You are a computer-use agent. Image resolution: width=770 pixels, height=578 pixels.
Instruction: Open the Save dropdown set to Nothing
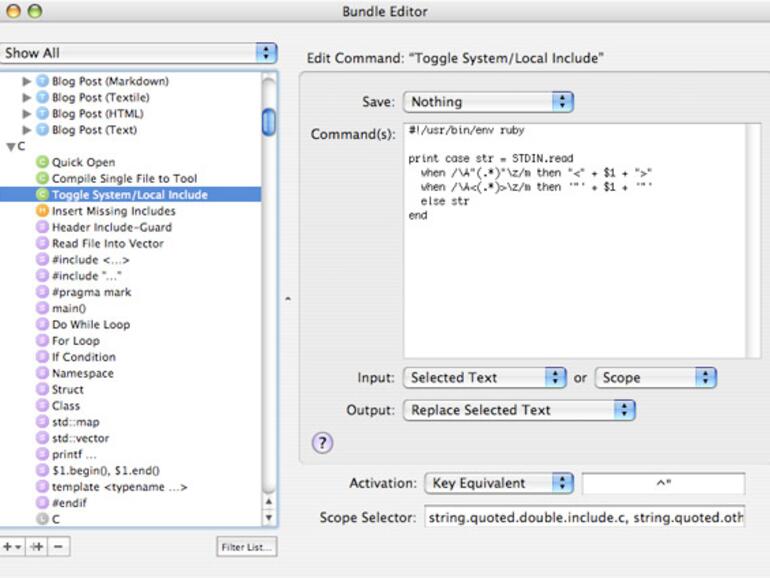(x=488, y=102)
